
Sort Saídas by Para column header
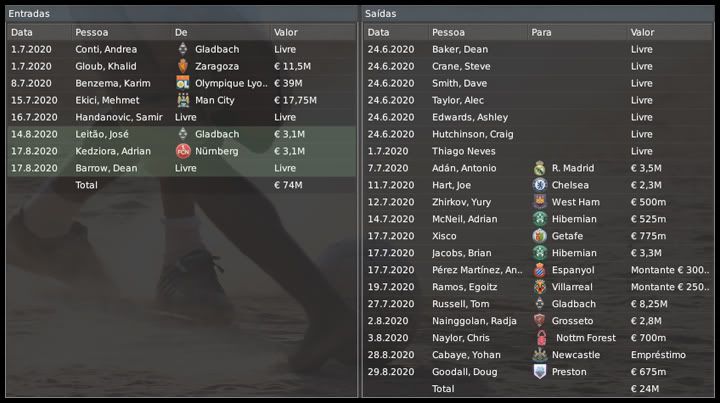541,32
